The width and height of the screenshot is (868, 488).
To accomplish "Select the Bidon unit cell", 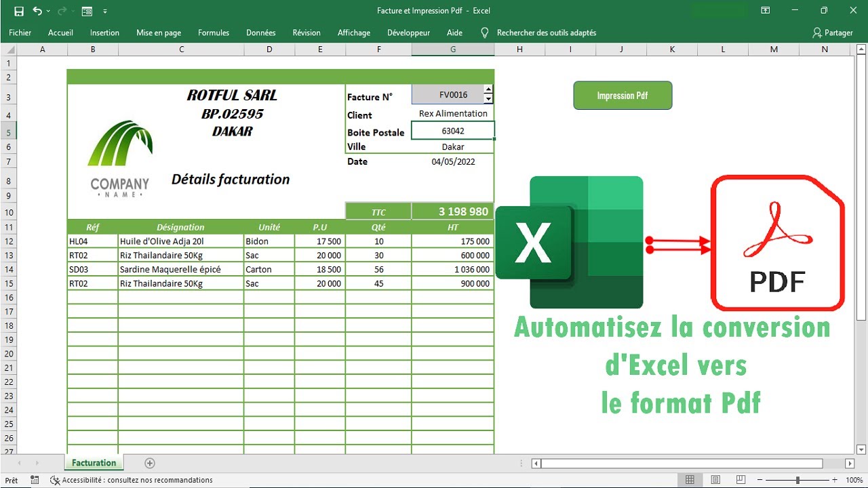I will click(x=269, y=241).
